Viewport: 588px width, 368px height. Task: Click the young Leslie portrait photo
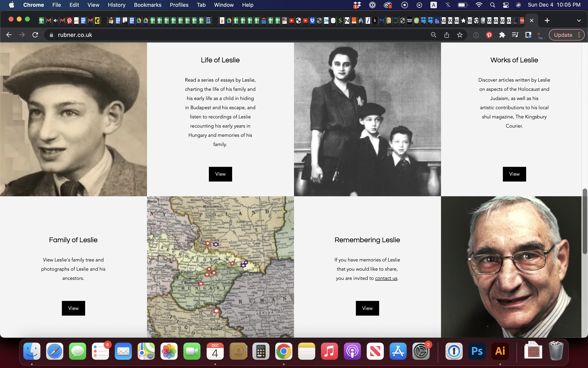[x=73, y=119]
